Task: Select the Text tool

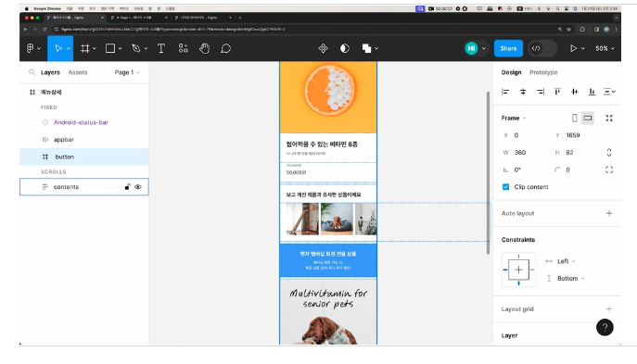Action: click(161, 48)
